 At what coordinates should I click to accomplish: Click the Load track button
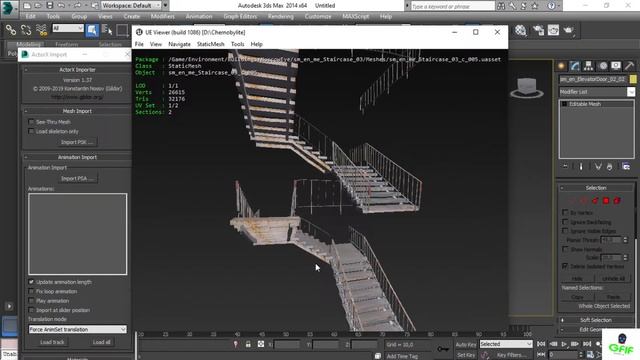click(52, 342)
